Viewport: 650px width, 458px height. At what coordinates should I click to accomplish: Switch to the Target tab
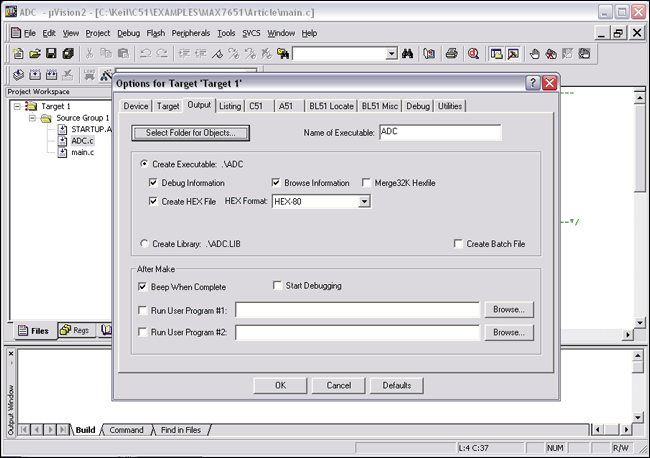pos(168,106)
